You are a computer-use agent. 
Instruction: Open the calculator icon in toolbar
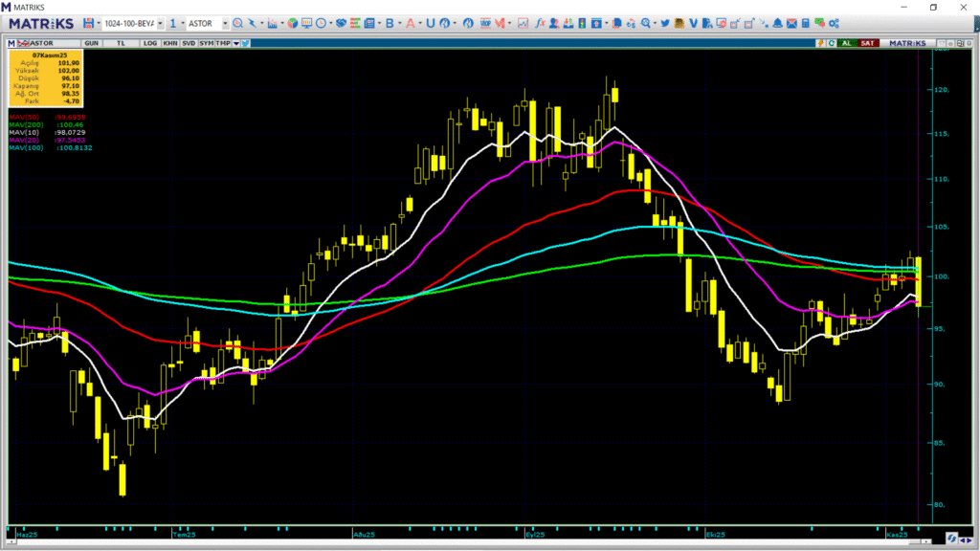point(806,23)
